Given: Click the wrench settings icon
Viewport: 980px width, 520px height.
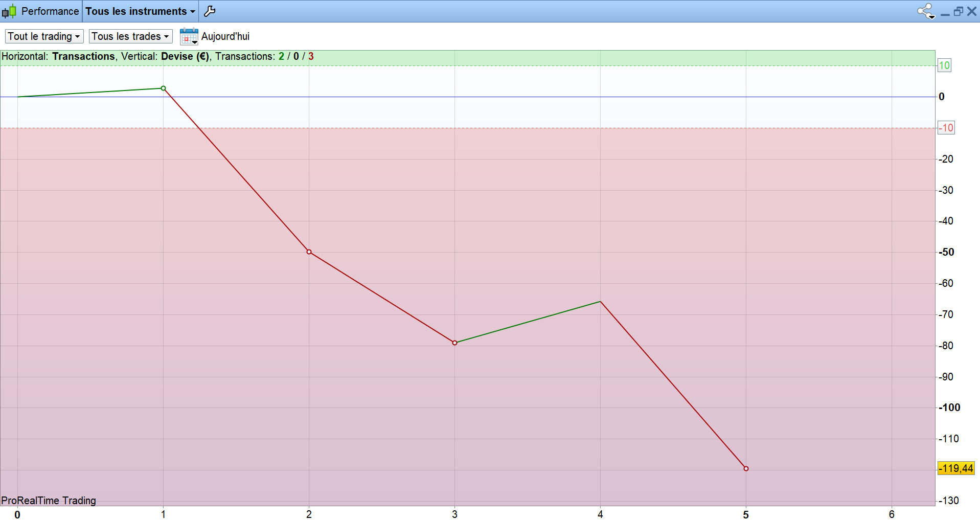Looking at the screenshot, I should coord(210,11).
